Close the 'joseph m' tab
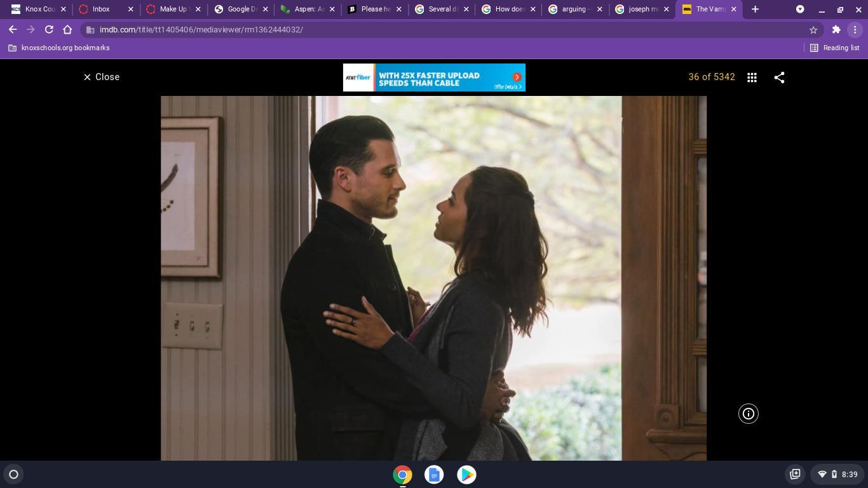The width and height of the screenshot is (868, 488). (x=666, y=10)
